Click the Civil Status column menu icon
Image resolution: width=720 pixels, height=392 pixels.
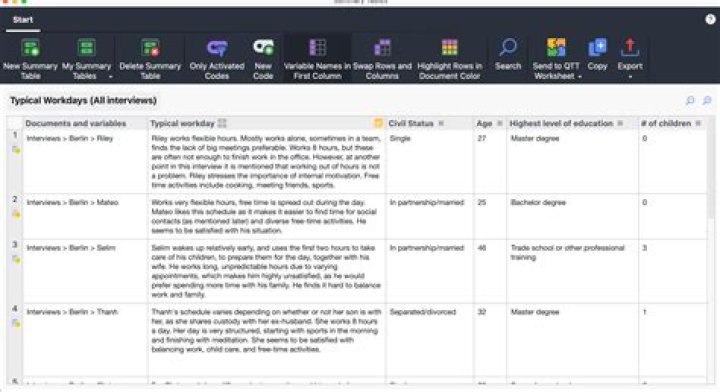coord(441,123)
